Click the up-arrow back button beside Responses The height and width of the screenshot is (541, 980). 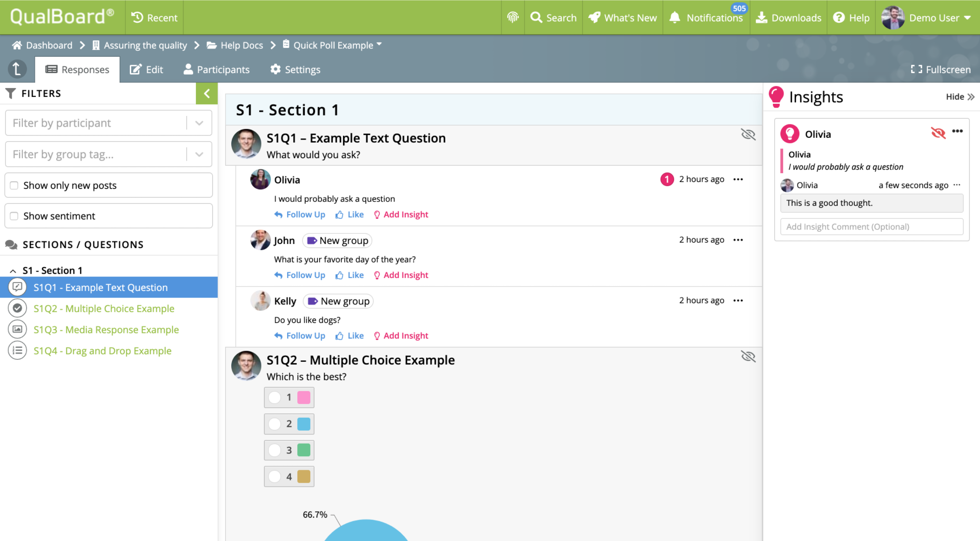[17, 69]
